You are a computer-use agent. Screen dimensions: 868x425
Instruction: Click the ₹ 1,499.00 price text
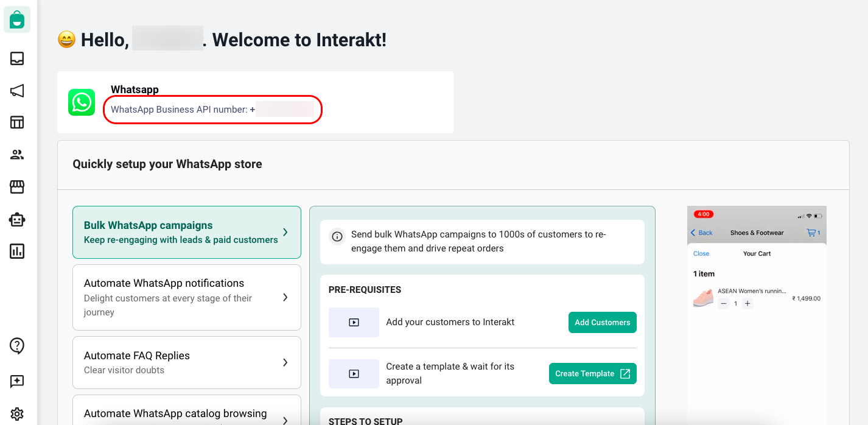pyautogui.click(x=806, y=298)
